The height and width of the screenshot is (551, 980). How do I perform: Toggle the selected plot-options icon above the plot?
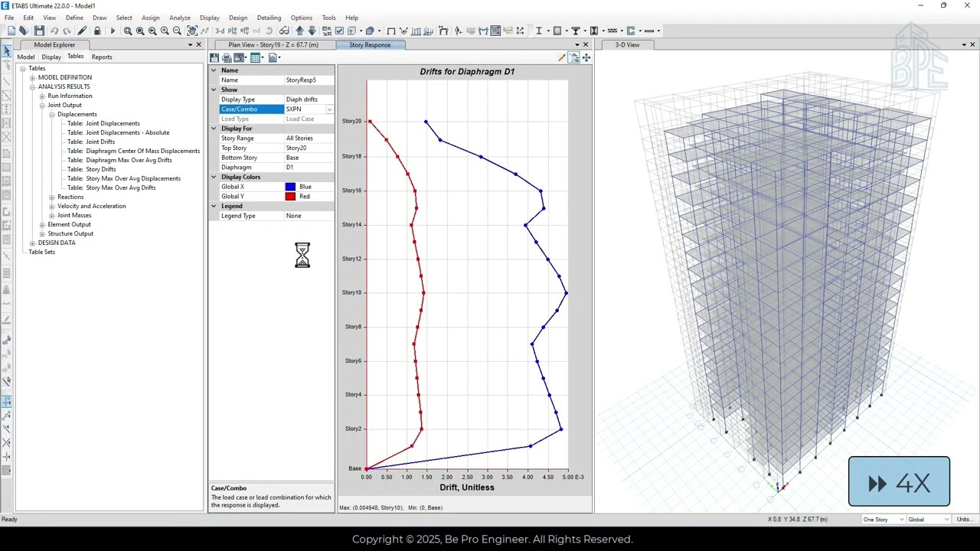[x=574, y=57]
